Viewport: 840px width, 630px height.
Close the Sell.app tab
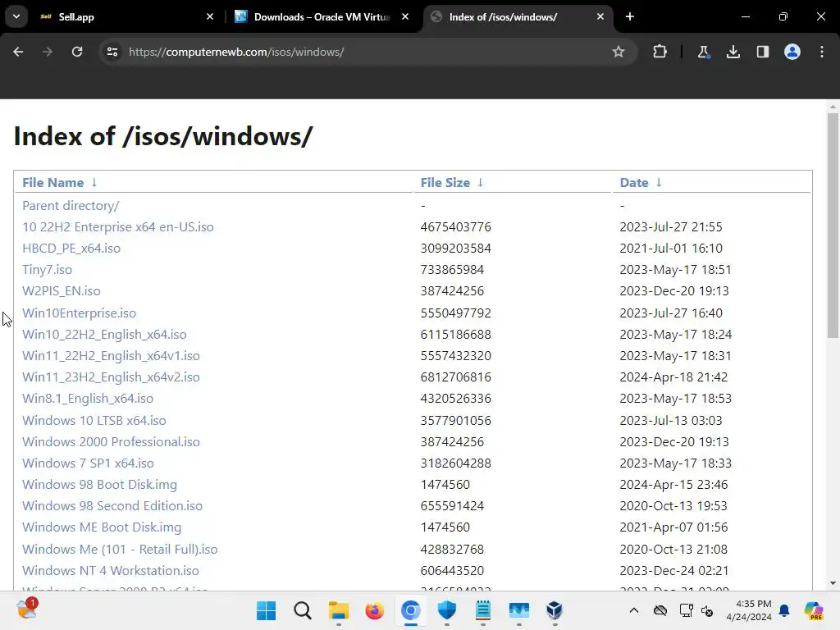(210, 16)
